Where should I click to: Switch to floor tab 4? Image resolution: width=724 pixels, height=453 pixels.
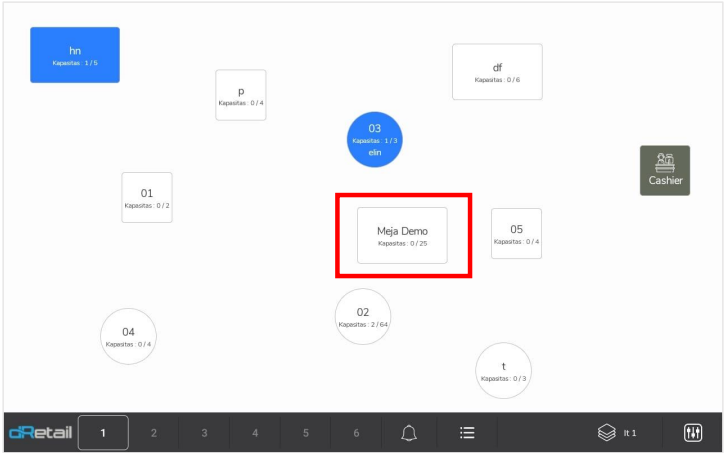pos(255,433)
